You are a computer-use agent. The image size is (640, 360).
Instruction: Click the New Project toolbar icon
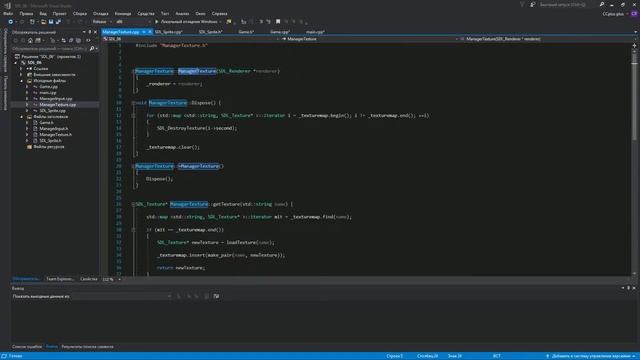32,22
